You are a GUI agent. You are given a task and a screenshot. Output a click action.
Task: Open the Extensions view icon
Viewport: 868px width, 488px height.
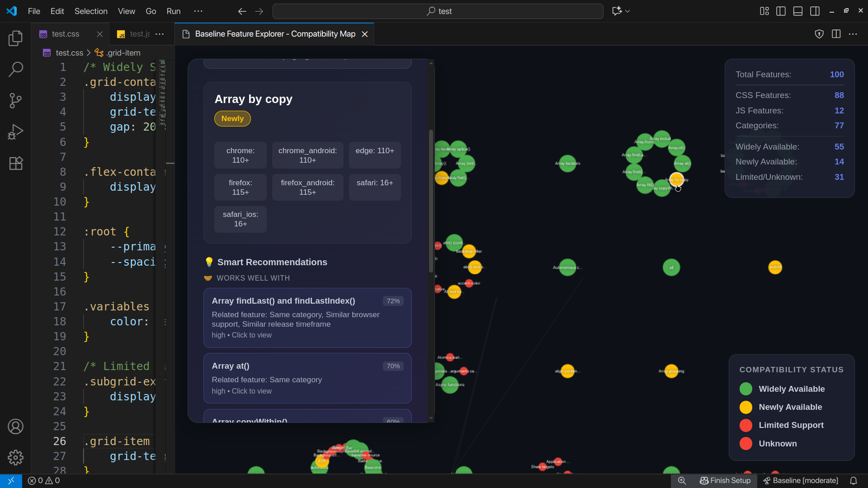coord(15,163)
